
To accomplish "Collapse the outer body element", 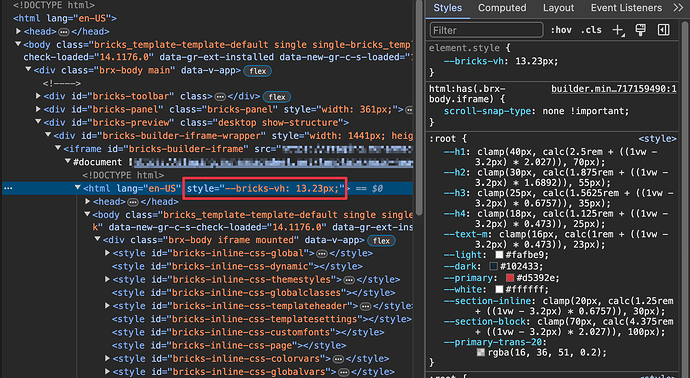I will pyautogui.click(x=18, y=44).
